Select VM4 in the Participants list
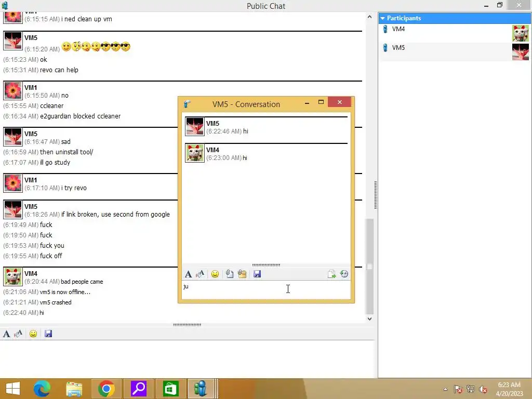532x399 pixels. (454, 33)
